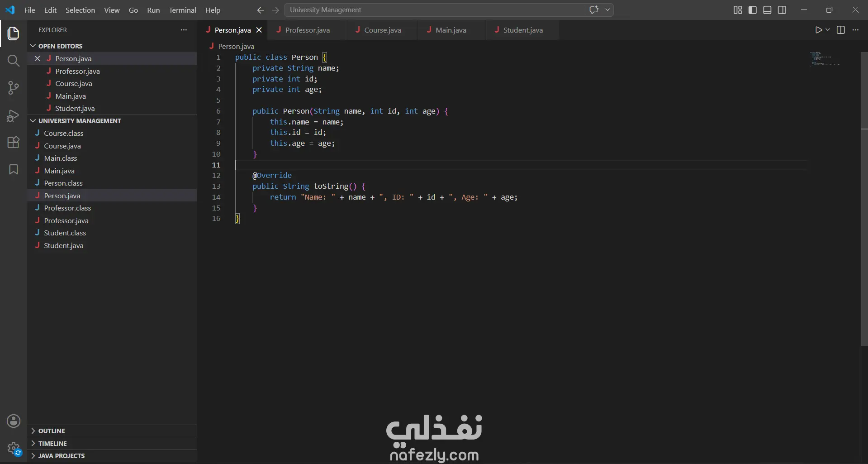Open Professor.java in the folder file tree
This screenshot has width=868, height=464.
(x=112, y=220)
